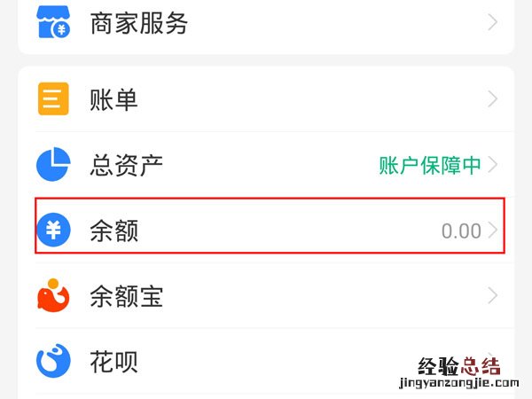Open the 余额宝 entry label
532x399 pixels.
(127, 296)
